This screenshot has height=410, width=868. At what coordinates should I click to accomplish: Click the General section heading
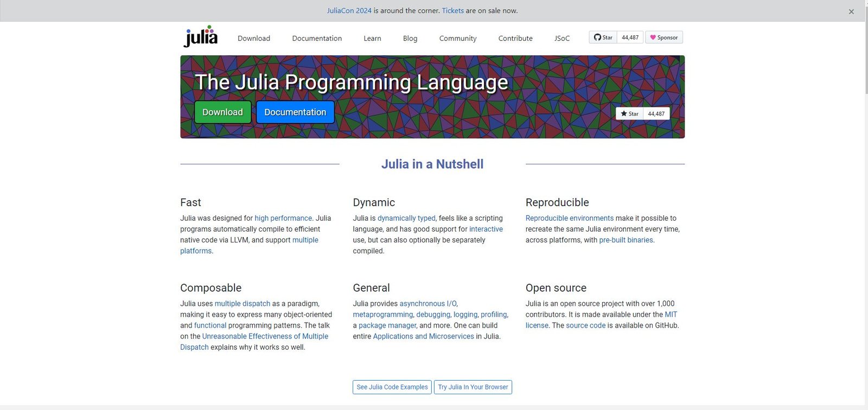(372, 288)
